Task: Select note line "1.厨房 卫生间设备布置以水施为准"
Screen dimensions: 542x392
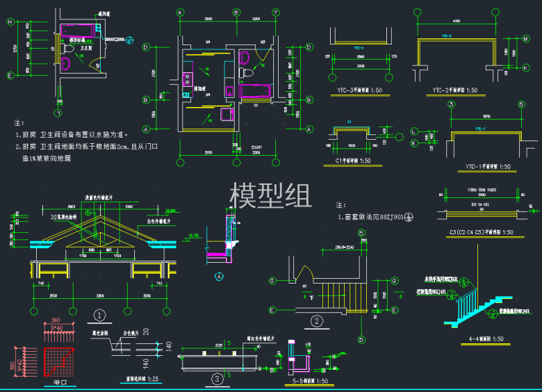Action: (72, 135)
